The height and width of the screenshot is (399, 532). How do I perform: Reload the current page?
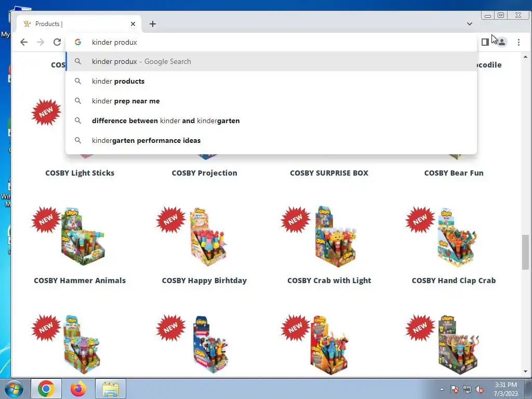click(57, 42)
